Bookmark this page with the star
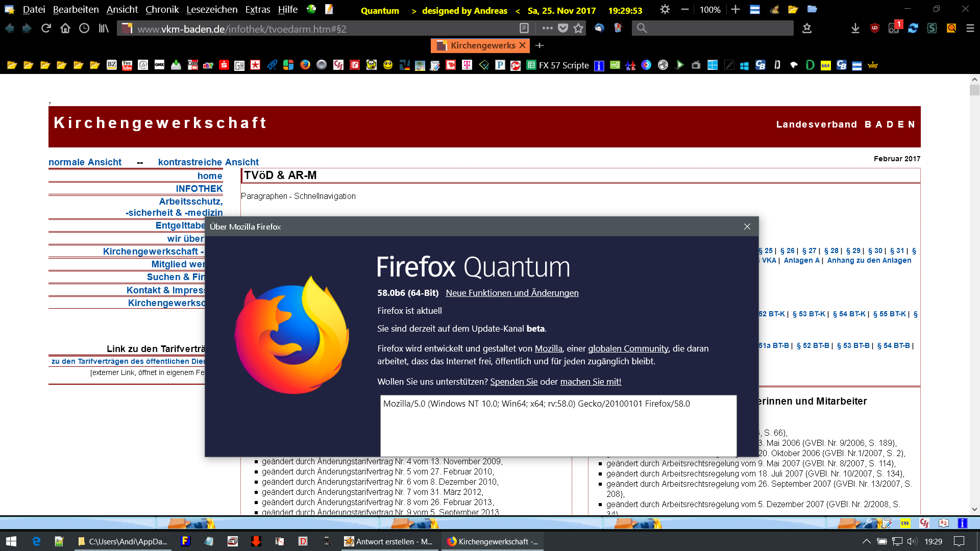This screenshot has height=551, width=980. (578, 29)
